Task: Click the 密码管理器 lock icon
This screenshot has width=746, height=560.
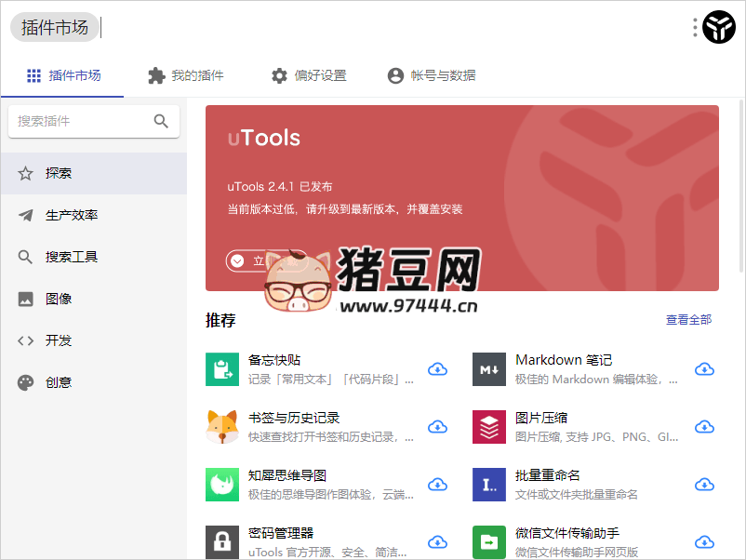Action: point(222,541)
